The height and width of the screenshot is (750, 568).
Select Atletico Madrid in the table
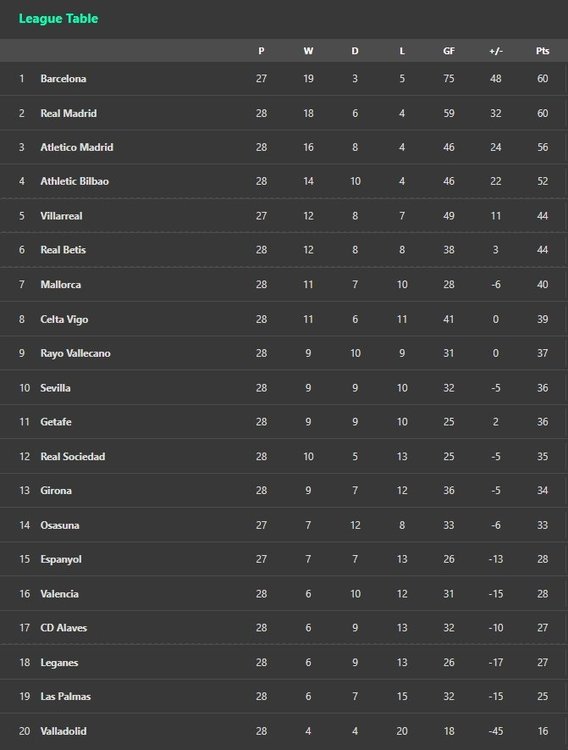click(77, 147)
